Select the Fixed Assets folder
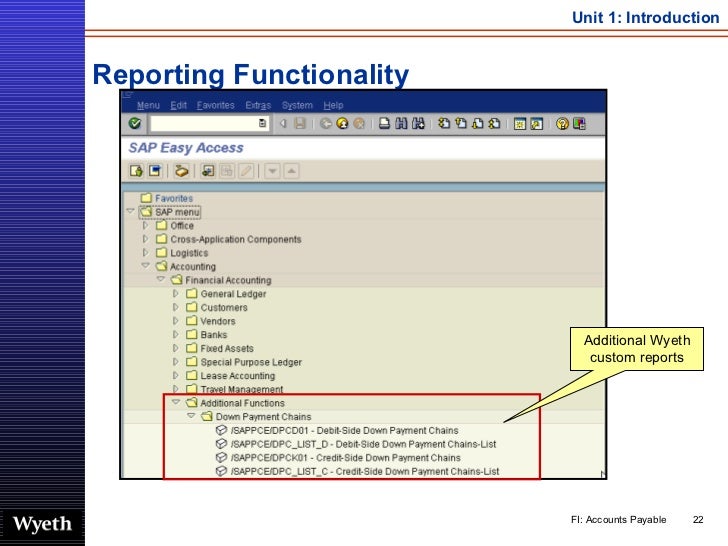Screen dimensions: 728x546 point(220,348)
